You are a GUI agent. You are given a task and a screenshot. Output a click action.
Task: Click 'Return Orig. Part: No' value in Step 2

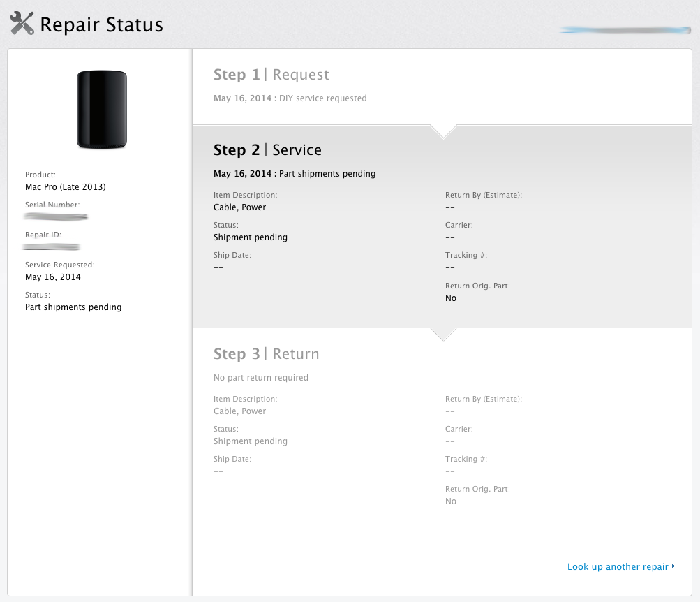(x=450, y=298)
